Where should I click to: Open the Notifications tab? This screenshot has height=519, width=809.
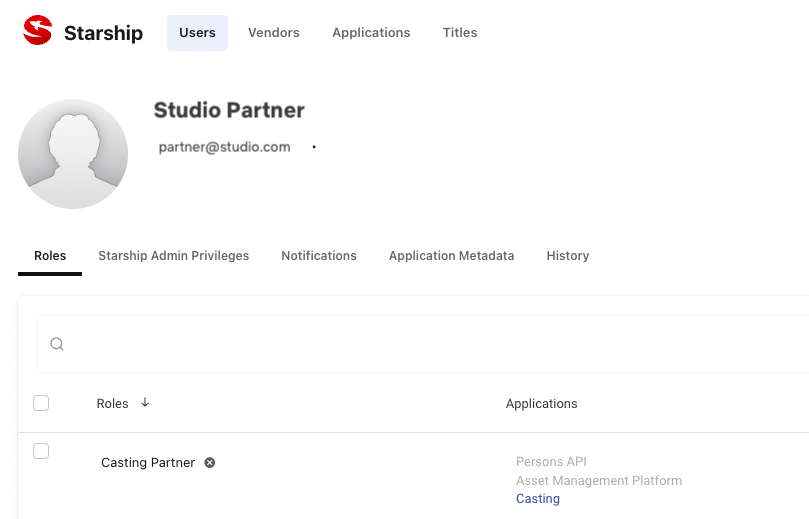pos(319,256)
